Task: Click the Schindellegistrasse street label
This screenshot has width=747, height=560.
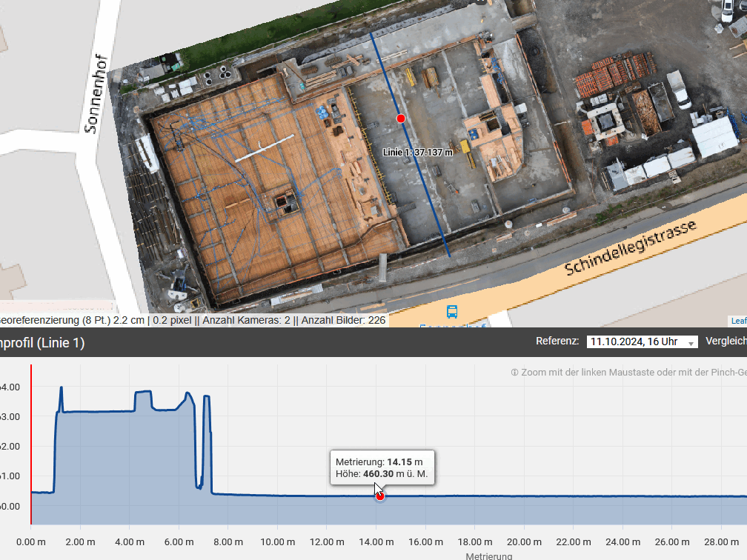Action: [x=631, y=247]
